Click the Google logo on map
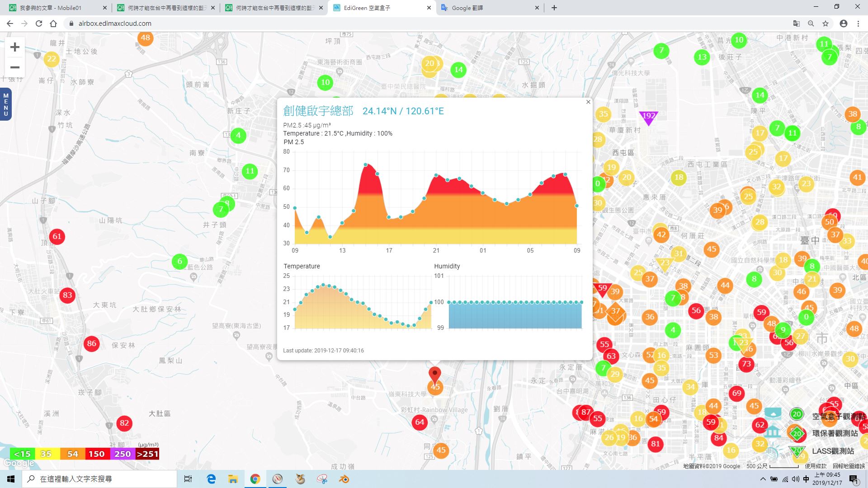This screenshot has width=868, height=488. (x=19, y=463)
